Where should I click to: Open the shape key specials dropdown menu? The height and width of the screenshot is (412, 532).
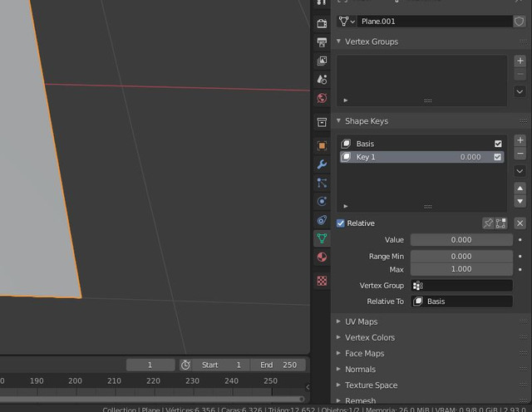(520, 171)
